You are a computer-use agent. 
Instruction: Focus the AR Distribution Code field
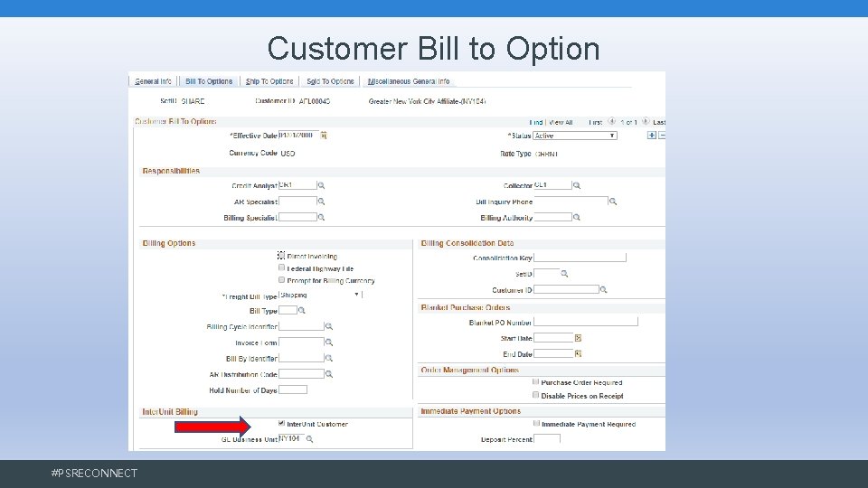(301, 374)
